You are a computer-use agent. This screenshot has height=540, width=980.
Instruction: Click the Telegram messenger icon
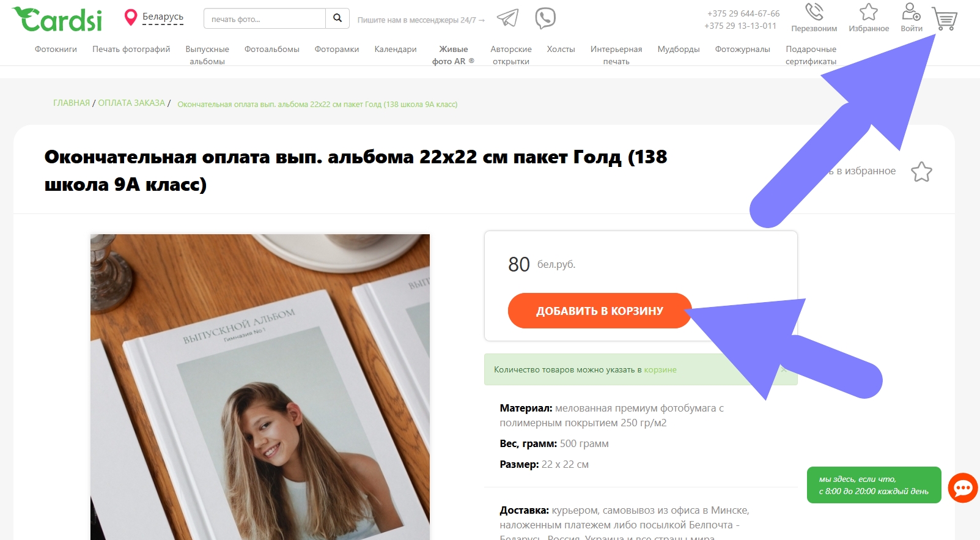[x=507, y=18]
